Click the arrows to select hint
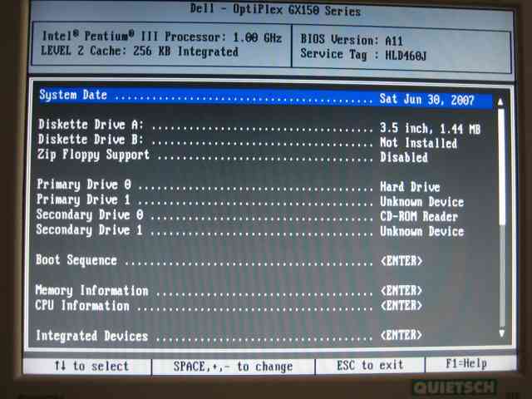This screenshot has height=399, width=532. [x=91, y=366]
